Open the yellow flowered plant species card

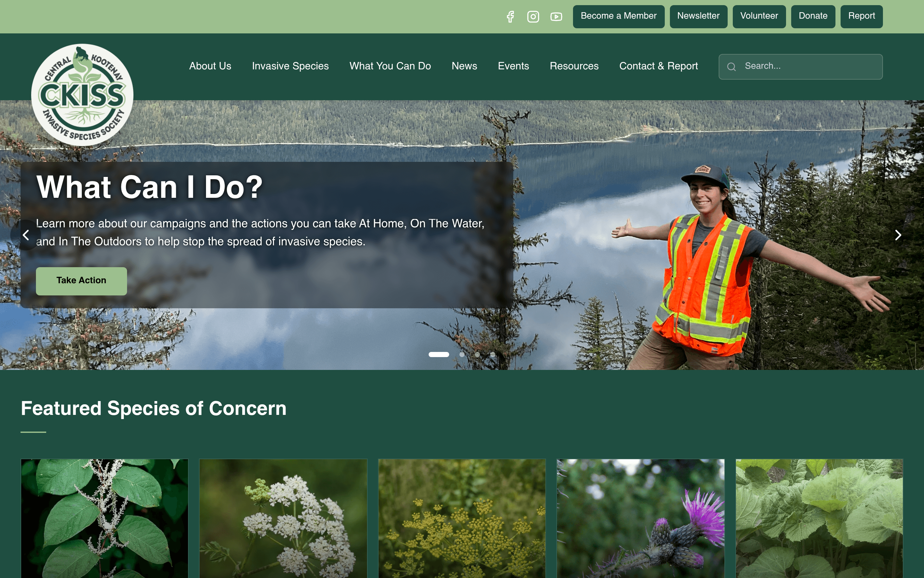click(x=462, y=518)
